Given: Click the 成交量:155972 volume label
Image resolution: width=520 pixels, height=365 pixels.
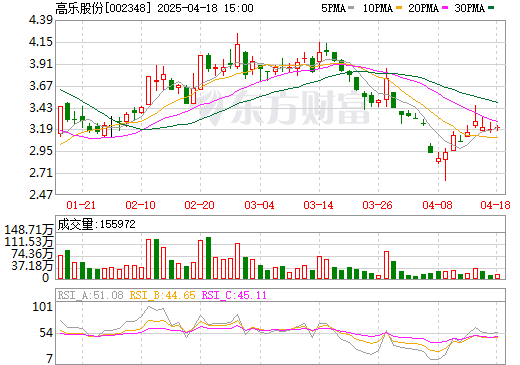Looking at the screenshot, I should pyautogui.click(x=96, y=224).
